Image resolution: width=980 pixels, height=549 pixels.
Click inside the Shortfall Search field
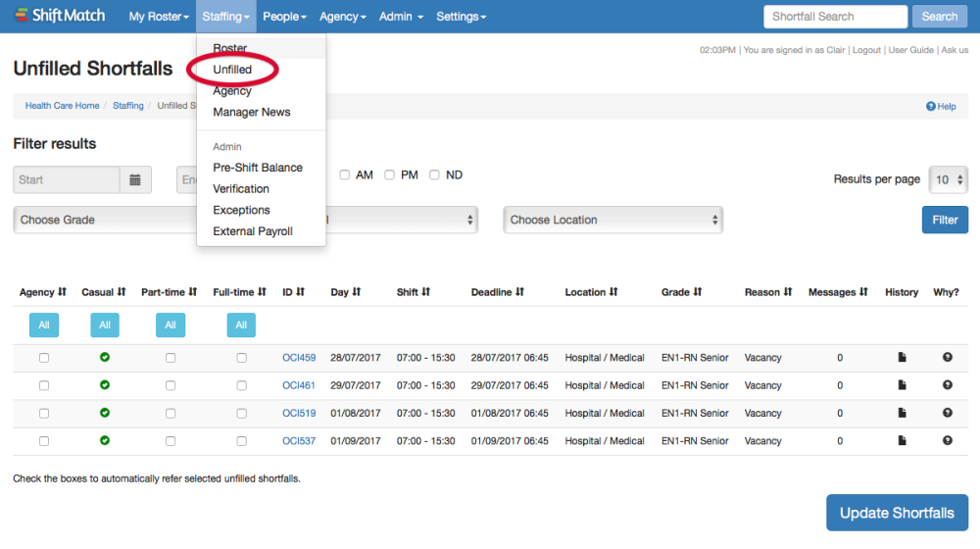[x=835, y=17]
